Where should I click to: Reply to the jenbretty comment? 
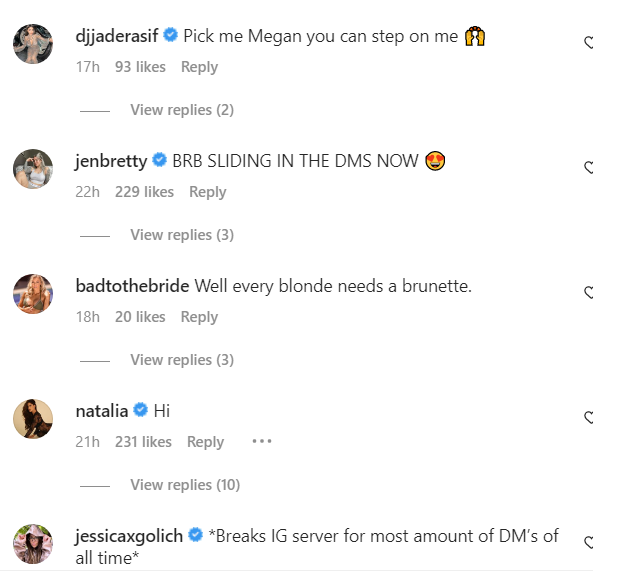[x=208, y=192]
